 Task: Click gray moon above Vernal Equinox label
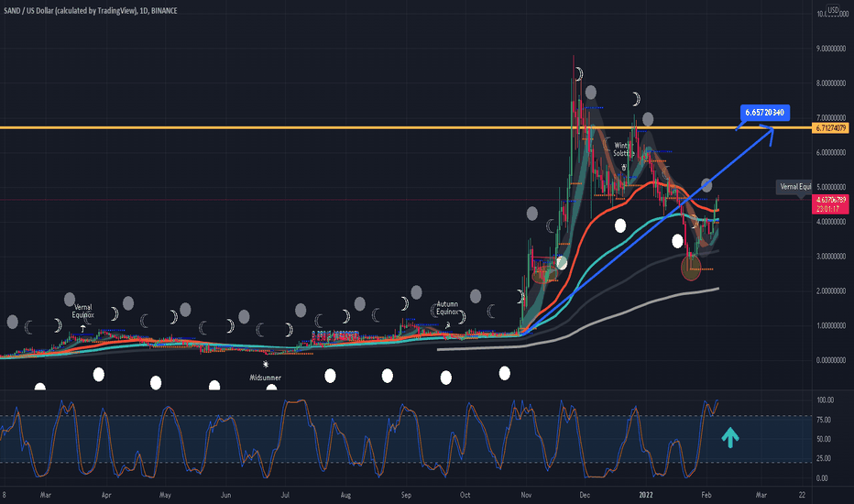click(70, 299)
